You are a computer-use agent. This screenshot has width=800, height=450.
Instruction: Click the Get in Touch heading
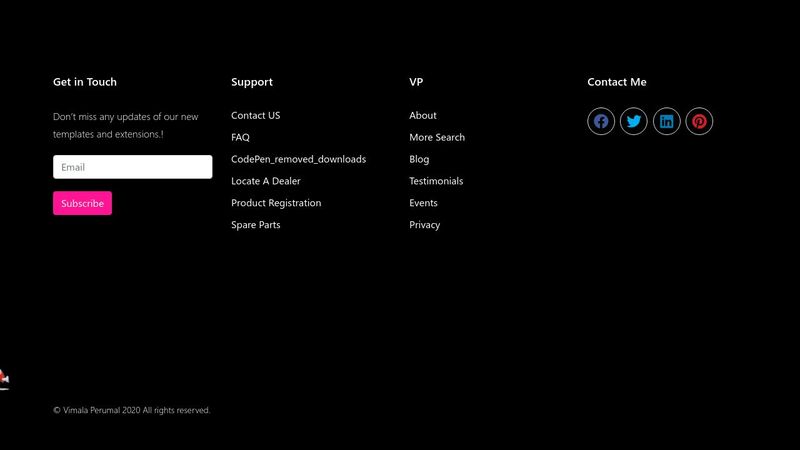click(x=85, y=82)
